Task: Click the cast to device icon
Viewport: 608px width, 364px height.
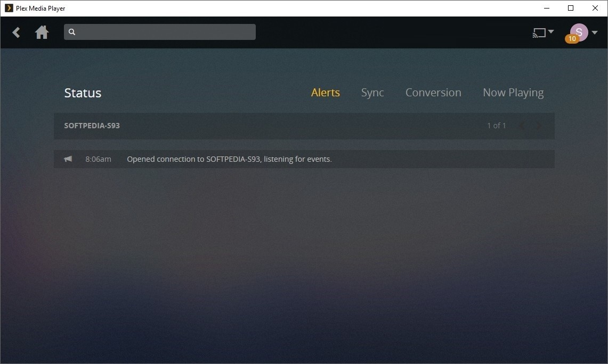Action: click(x=539, y=32)
